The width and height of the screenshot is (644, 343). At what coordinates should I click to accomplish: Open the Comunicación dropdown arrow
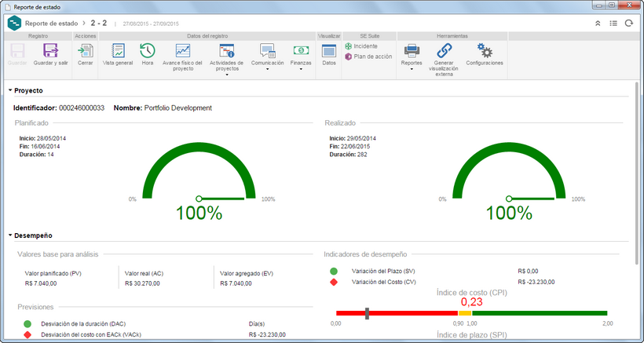267,69
